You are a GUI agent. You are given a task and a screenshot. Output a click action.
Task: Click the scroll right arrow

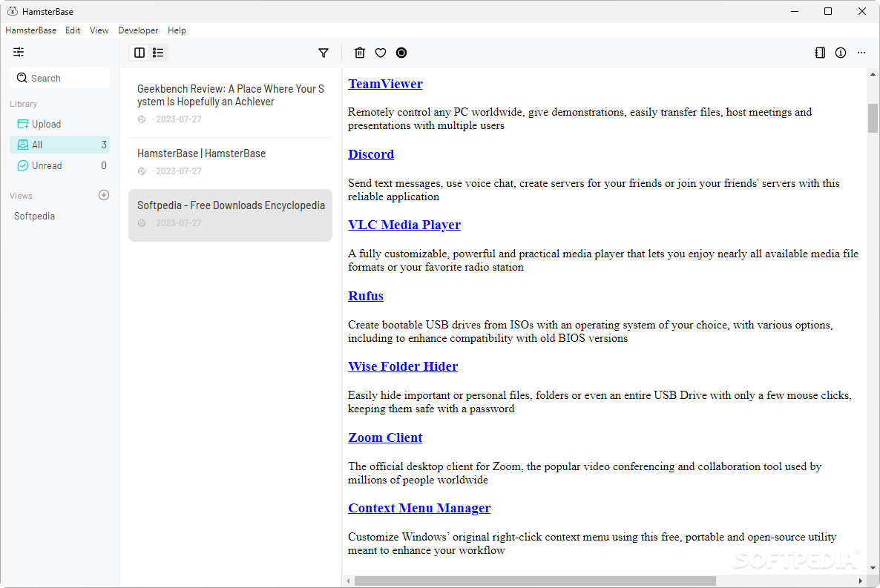[861, 581]
